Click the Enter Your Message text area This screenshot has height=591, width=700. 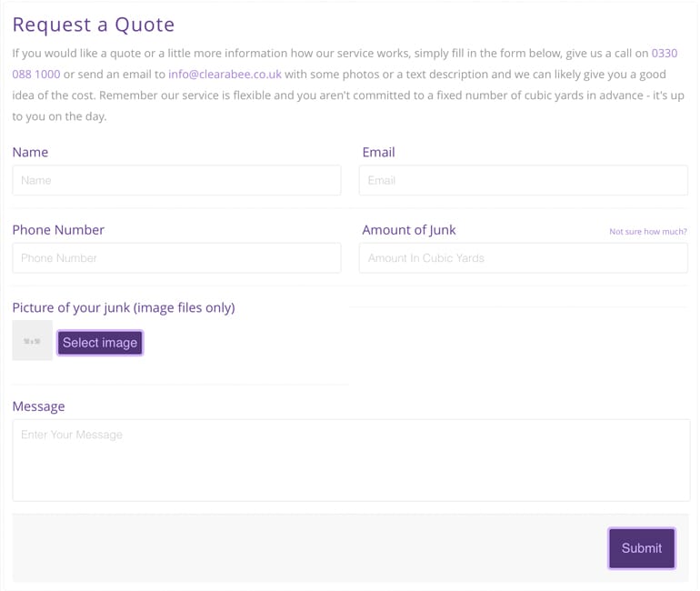[351, 460]
